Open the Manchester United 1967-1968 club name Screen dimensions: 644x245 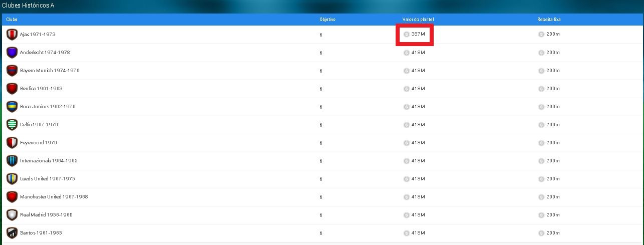tap(54, 197)
